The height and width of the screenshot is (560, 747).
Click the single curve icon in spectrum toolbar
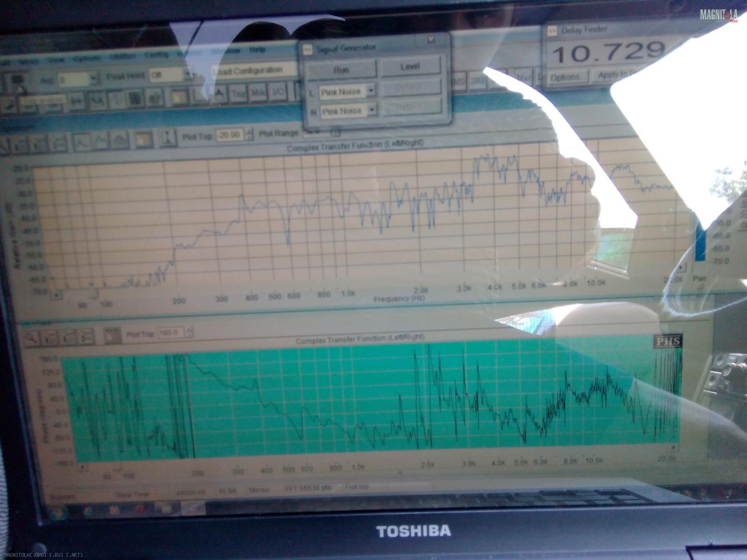(x=83, y=141)
